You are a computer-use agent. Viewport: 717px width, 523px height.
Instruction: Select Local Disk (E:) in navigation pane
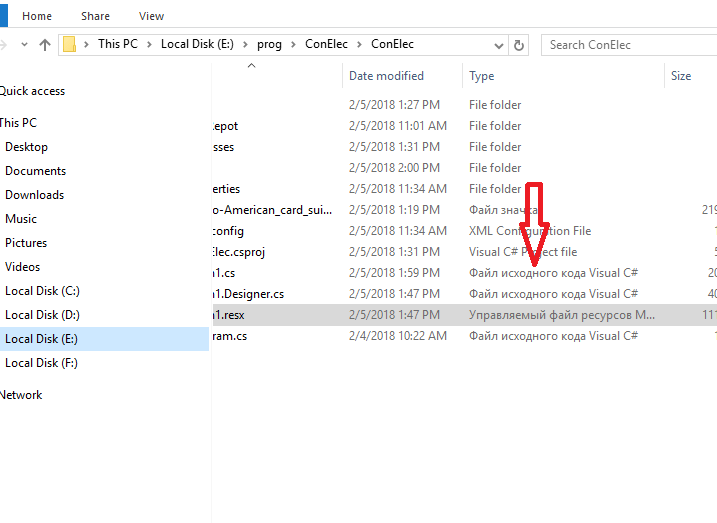click(104, 339)
